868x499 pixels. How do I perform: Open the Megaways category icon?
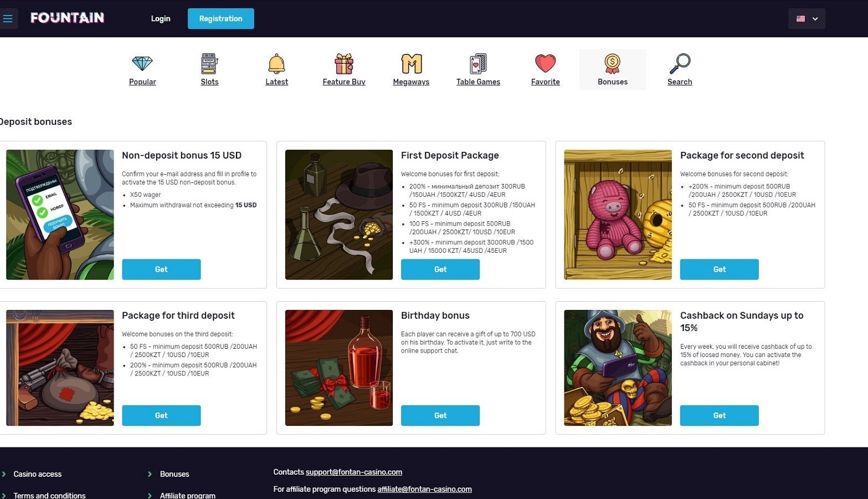[411, 64]
